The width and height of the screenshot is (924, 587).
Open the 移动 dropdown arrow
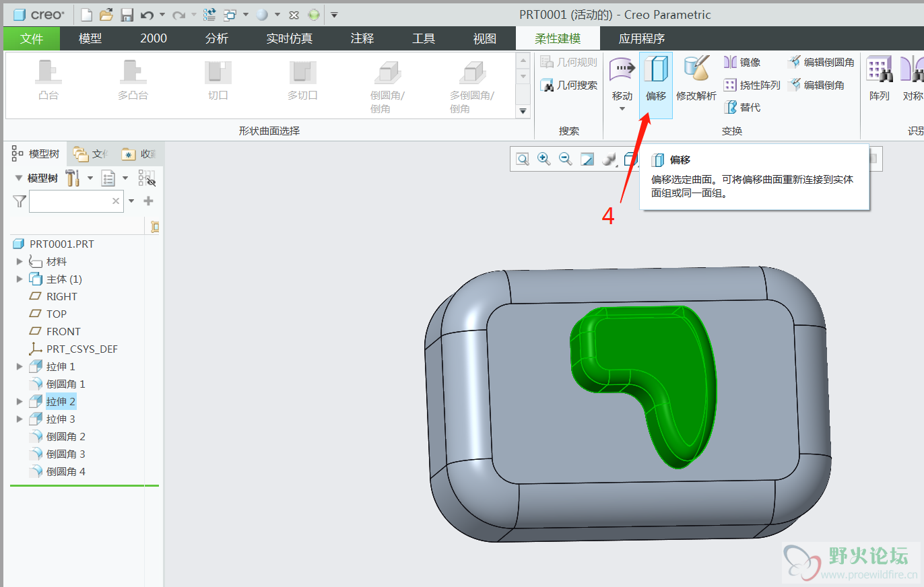tap(622, 108)
